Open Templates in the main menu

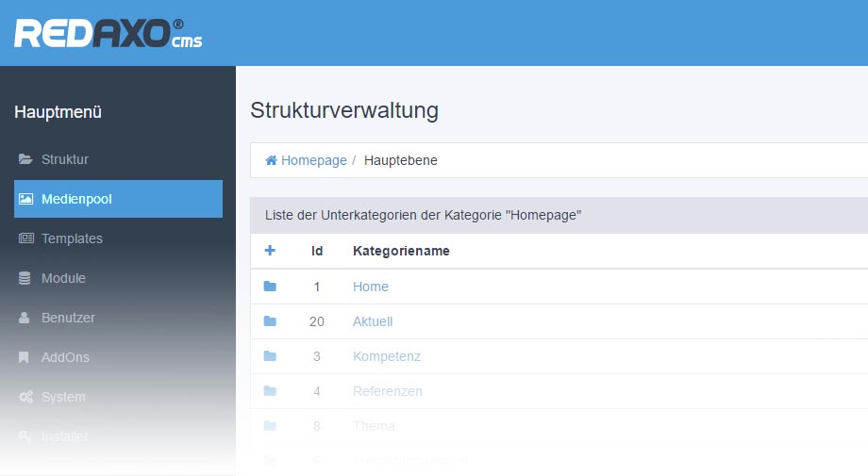72,238
